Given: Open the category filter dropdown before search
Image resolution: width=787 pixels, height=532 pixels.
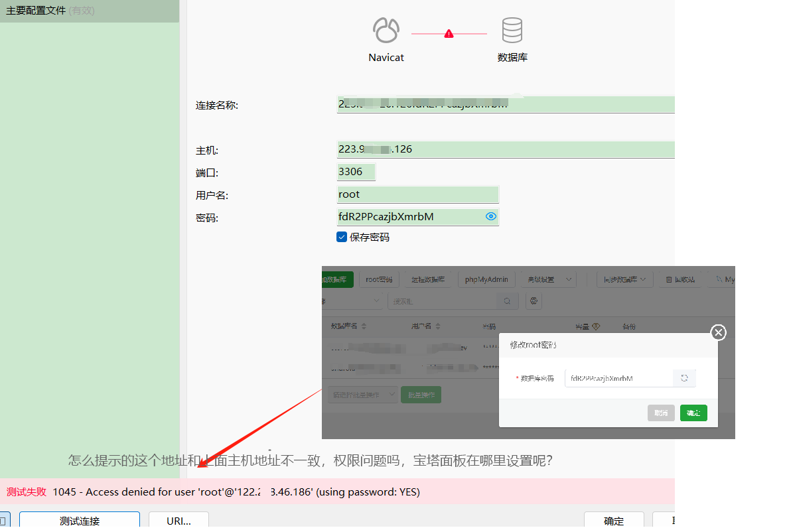Looking at the screenshot, I should [x=352, y=301].
